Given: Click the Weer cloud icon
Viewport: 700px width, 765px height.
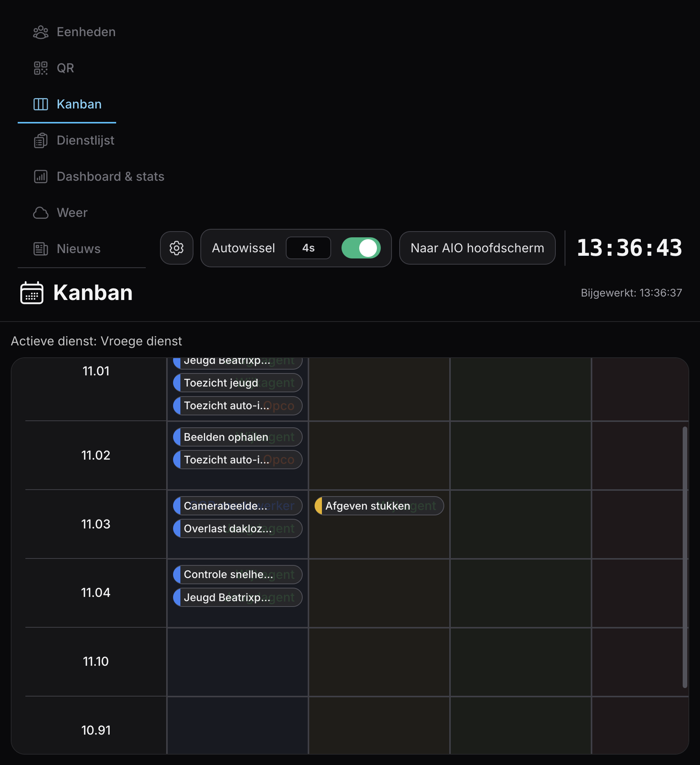Looking at the screenshot, I should point(40,213).
